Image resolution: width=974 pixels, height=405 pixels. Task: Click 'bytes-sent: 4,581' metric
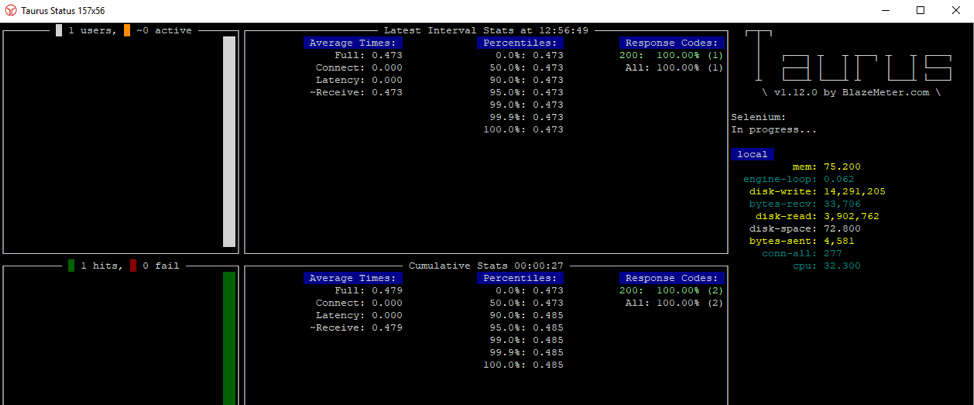(802, 241)
